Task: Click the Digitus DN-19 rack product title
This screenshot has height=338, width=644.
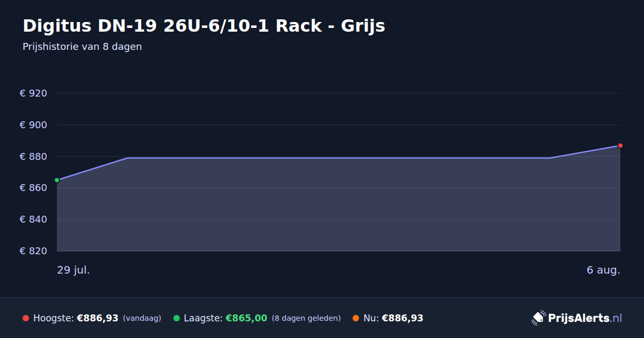Action: (204, 26)
